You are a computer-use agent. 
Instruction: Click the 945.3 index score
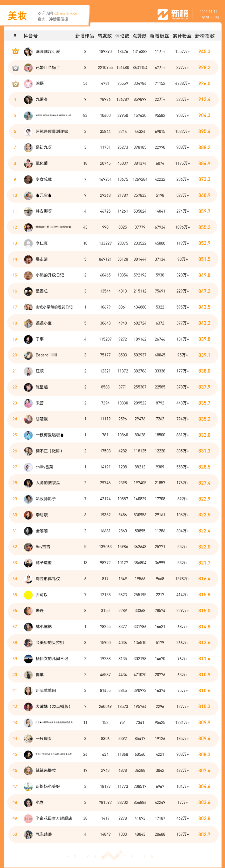point(204,52)
